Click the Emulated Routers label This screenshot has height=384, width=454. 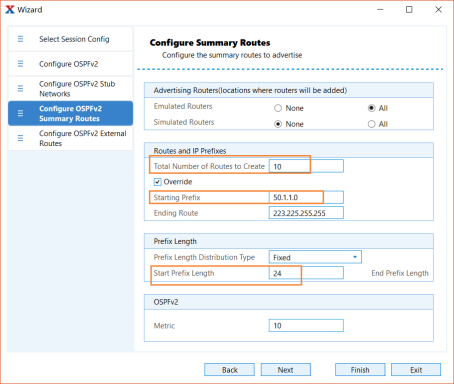coord(183,106)
